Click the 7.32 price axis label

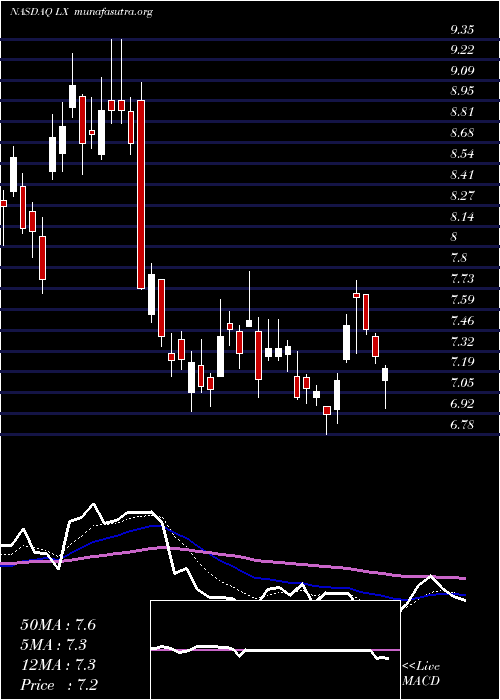click(x=462, y=342)
